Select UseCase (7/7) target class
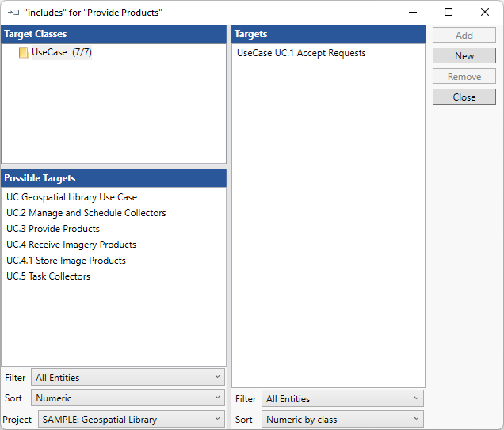Screen dimensions: 504x430 [x=62, y=52]
